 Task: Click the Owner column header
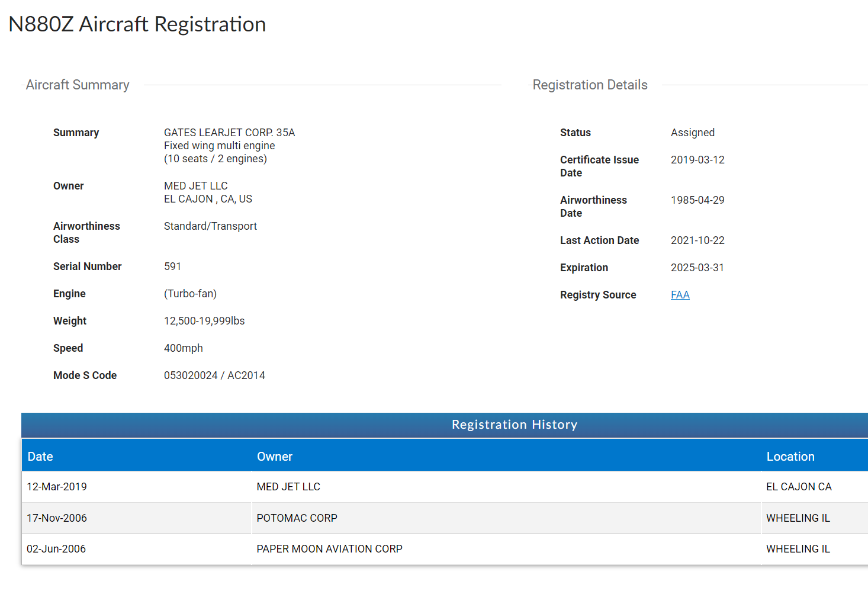point(506,457)
